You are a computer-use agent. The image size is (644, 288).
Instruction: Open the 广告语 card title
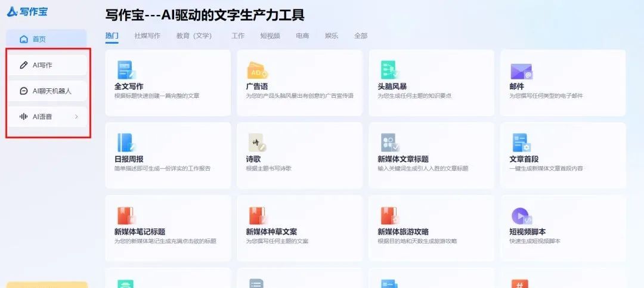pos(257,86)
